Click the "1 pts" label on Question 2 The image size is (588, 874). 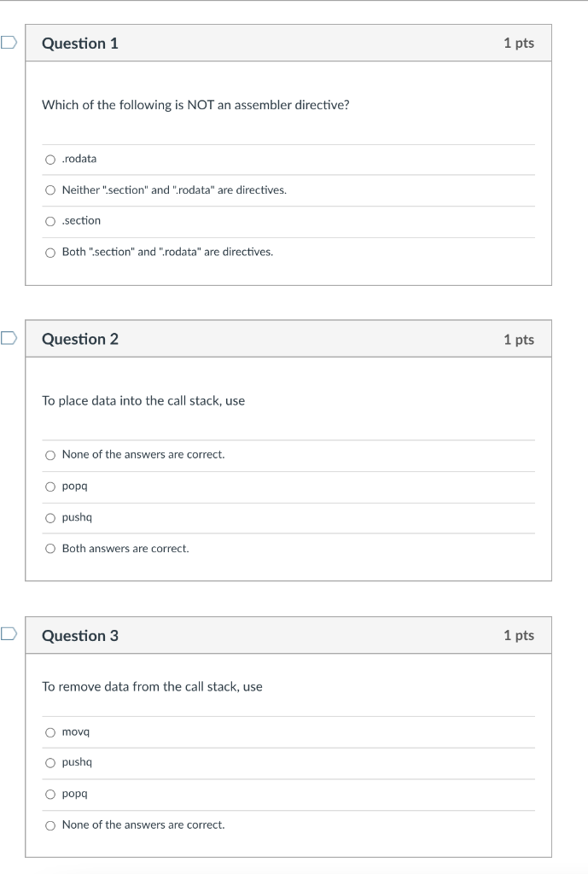520,339
